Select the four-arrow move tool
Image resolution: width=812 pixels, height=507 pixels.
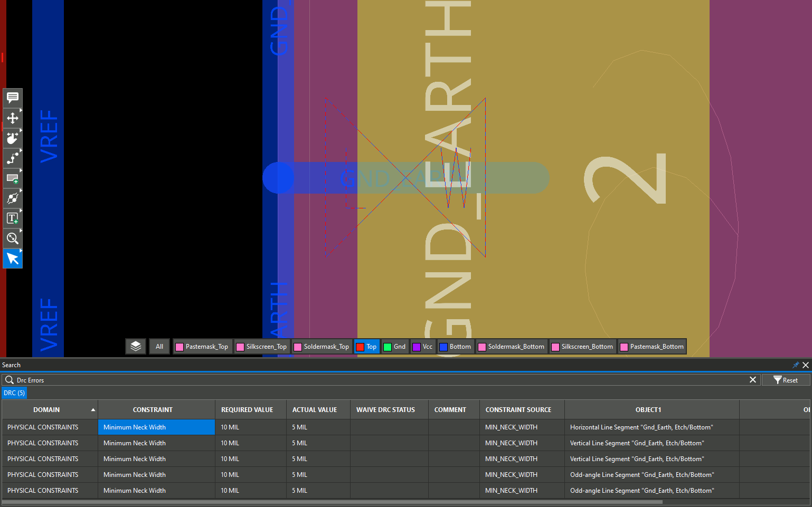12,118
